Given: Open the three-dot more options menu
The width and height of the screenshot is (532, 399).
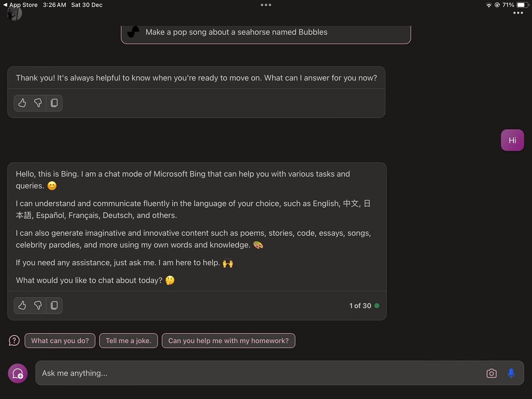Looking at the screenshot, I should click(x=518, y=13).
